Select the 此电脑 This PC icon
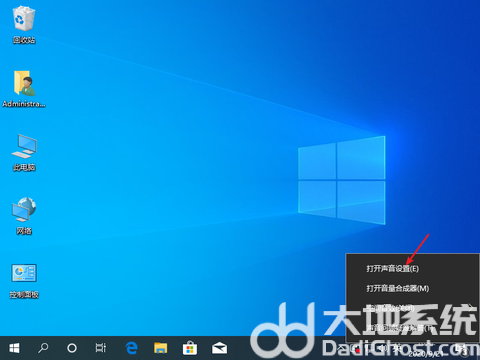 pyautogui.click(x=24, y=153)
